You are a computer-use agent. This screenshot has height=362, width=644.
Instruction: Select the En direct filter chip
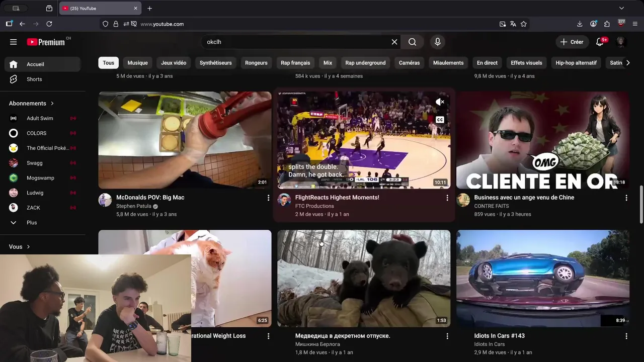pos(487,63)
